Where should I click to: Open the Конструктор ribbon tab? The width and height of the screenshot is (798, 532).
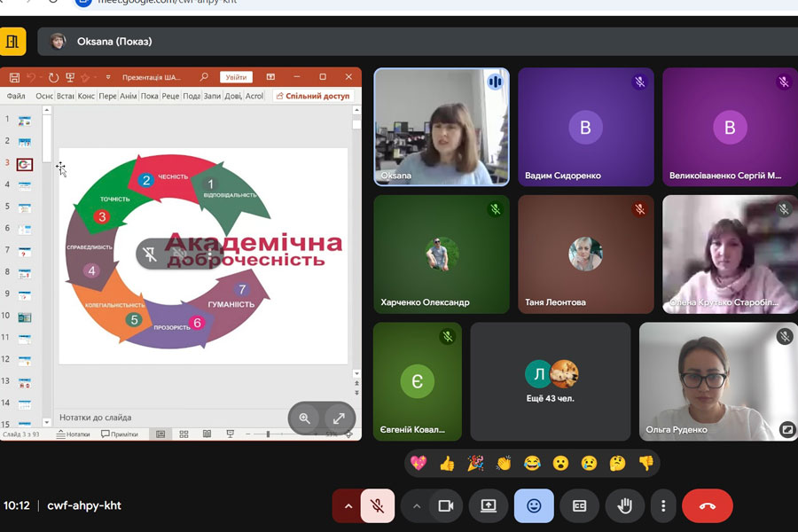click(86, 96)
